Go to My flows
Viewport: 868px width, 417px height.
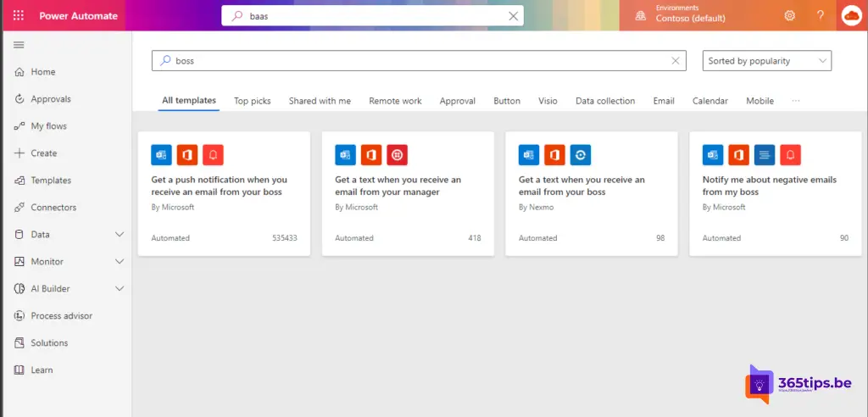click(x=48, y=126)
